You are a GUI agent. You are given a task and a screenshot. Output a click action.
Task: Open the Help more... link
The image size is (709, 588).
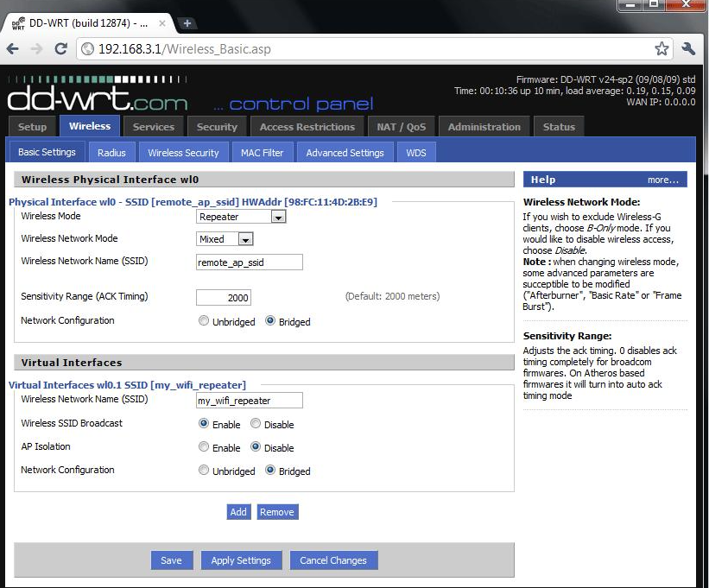click(x=663, y=180)
